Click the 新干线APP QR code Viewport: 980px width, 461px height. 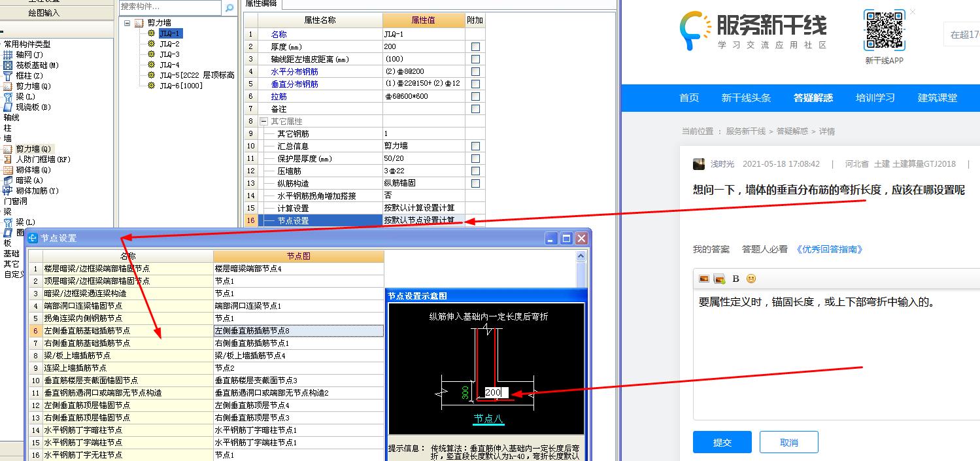point(884,30)
